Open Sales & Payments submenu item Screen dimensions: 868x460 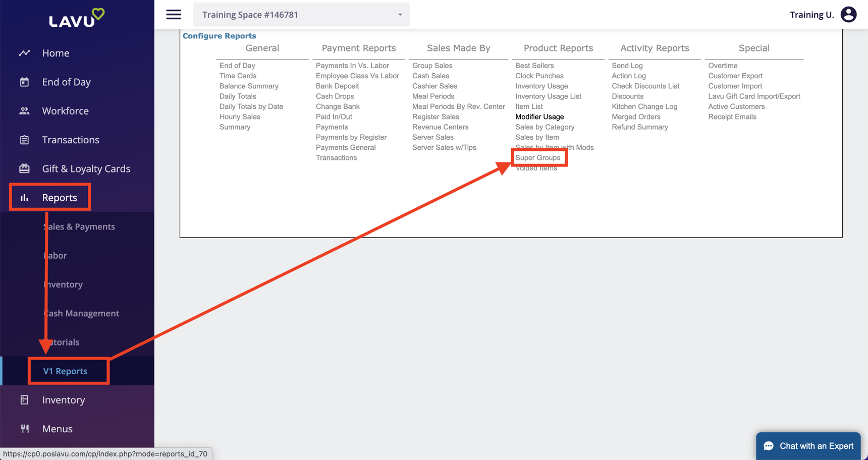tap(79, 227)
